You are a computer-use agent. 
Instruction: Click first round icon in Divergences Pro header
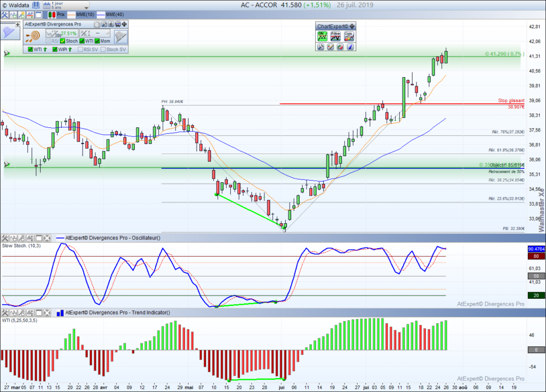pos(97,24)
